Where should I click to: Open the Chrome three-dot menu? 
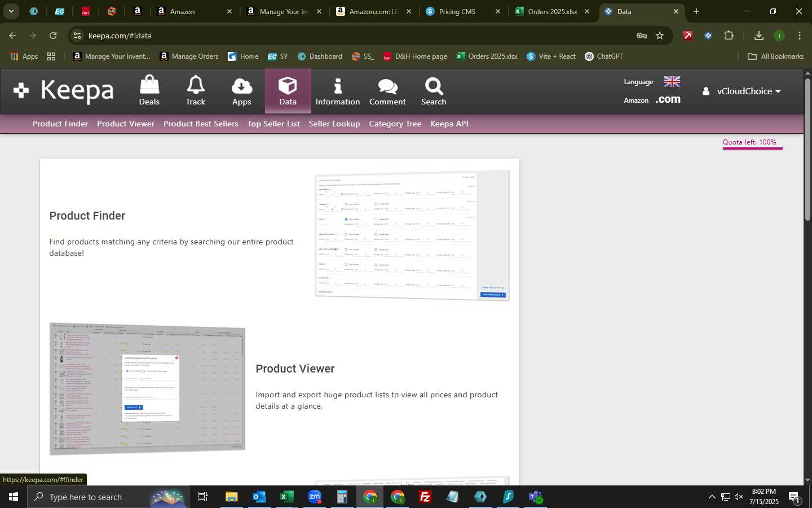coord(800,36)
